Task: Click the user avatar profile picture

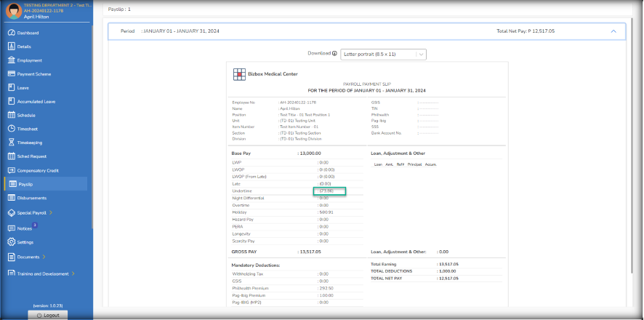Action: (12, 12)
